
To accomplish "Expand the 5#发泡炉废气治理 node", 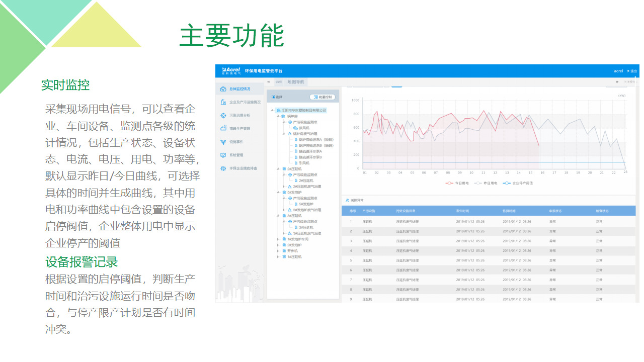I will 284,210.
